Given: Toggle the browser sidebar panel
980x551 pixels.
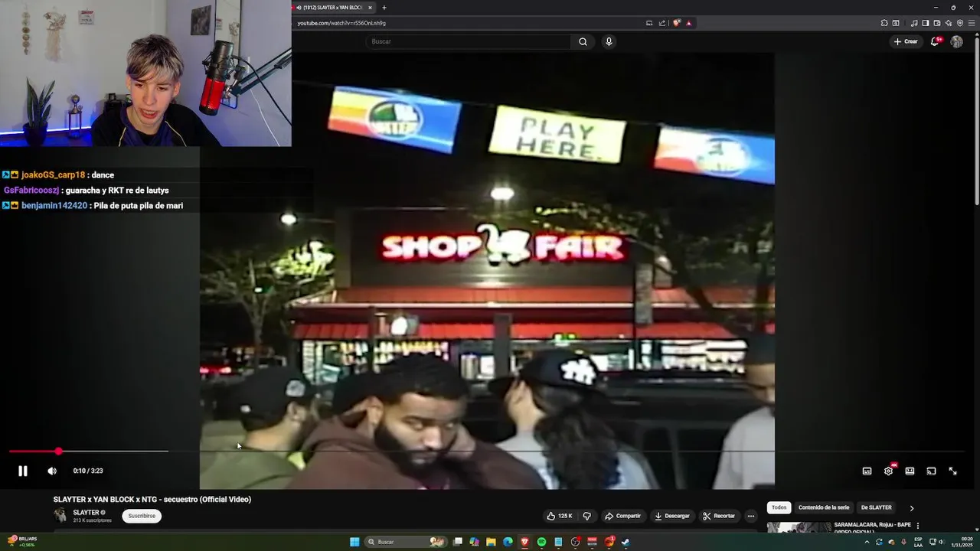Looking at the screenshot, I should (x=926, y=23).
